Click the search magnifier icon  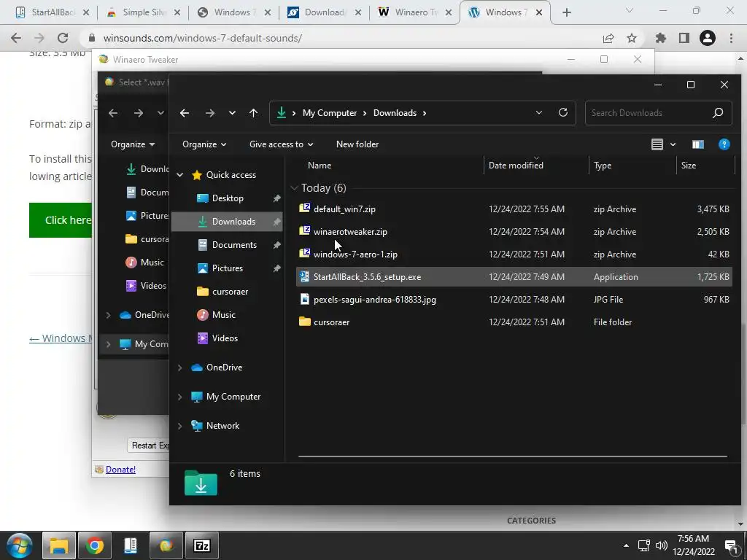tap(718, 113)
